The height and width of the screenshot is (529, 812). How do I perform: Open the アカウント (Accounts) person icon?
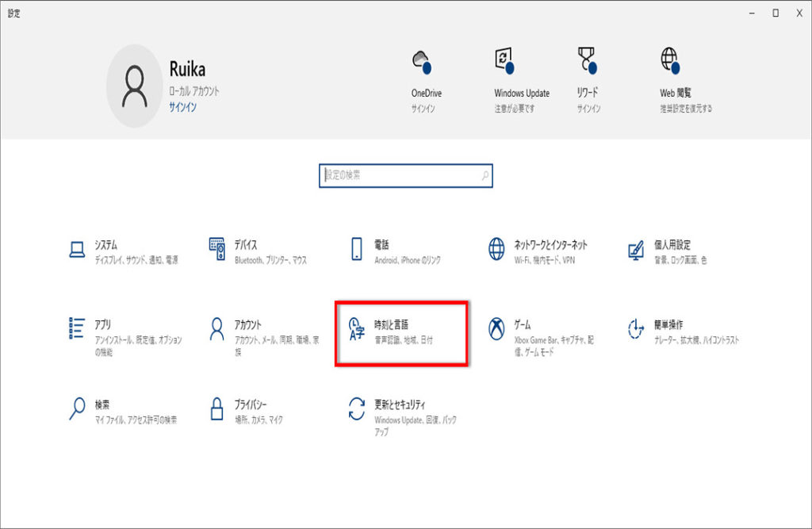click(217, 329)
